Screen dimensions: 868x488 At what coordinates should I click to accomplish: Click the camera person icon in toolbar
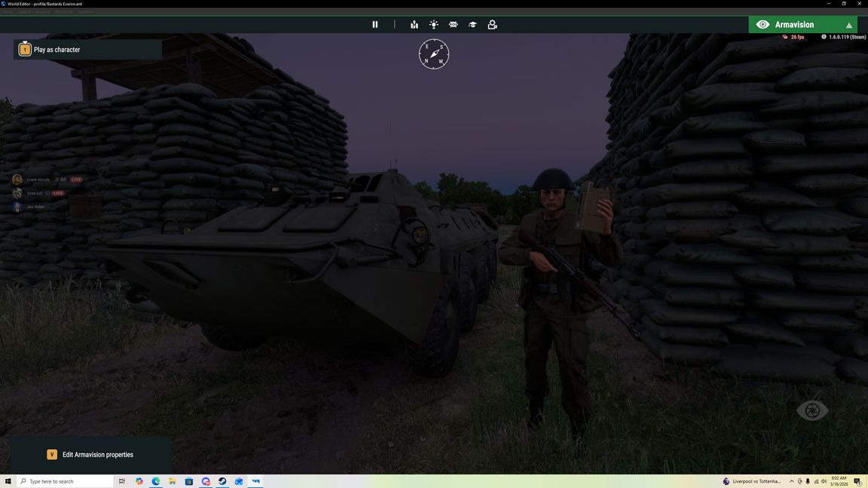pyautogui.click(x=492, y=24)
